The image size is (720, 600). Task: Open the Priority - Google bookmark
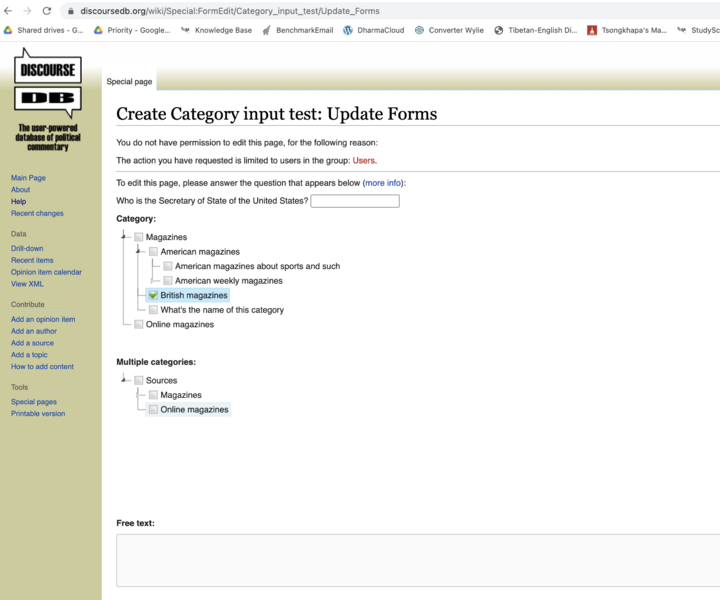[x=132, y=30]
